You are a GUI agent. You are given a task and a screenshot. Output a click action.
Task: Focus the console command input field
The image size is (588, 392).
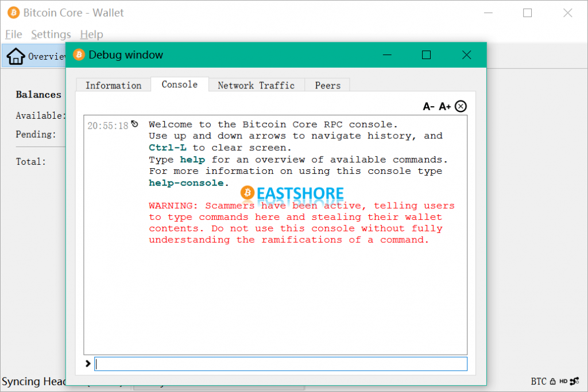tap(281, 364)
